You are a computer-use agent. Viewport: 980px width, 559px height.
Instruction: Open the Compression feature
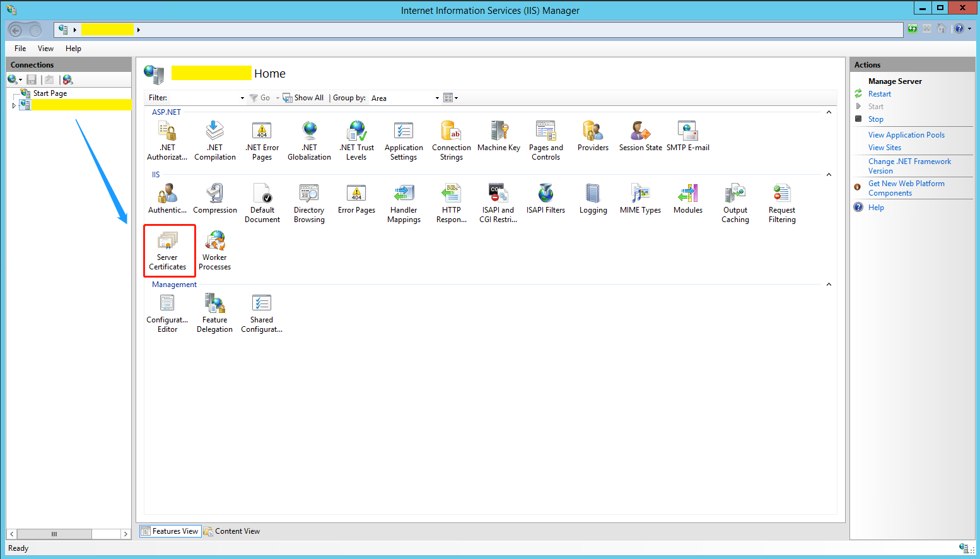coord(215,199)
